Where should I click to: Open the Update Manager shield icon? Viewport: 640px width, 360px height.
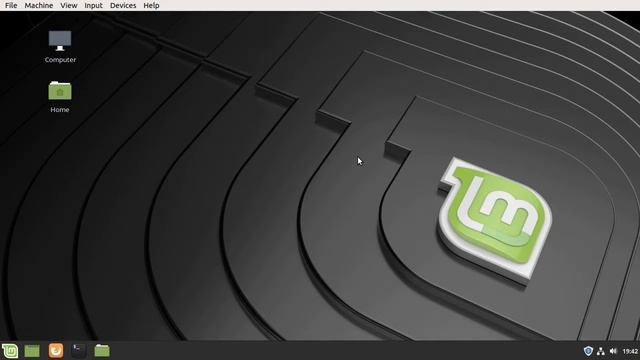pyautogui.click(x=588, y=351)
